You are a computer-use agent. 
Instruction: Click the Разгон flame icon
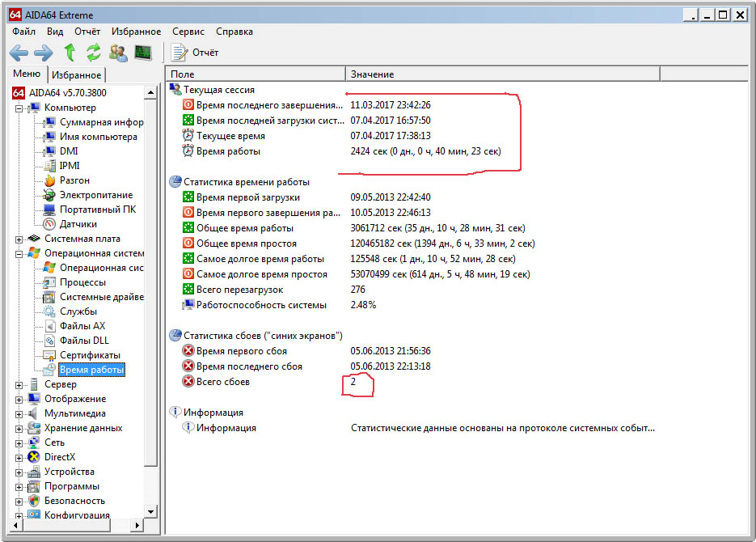pos(49,180)
